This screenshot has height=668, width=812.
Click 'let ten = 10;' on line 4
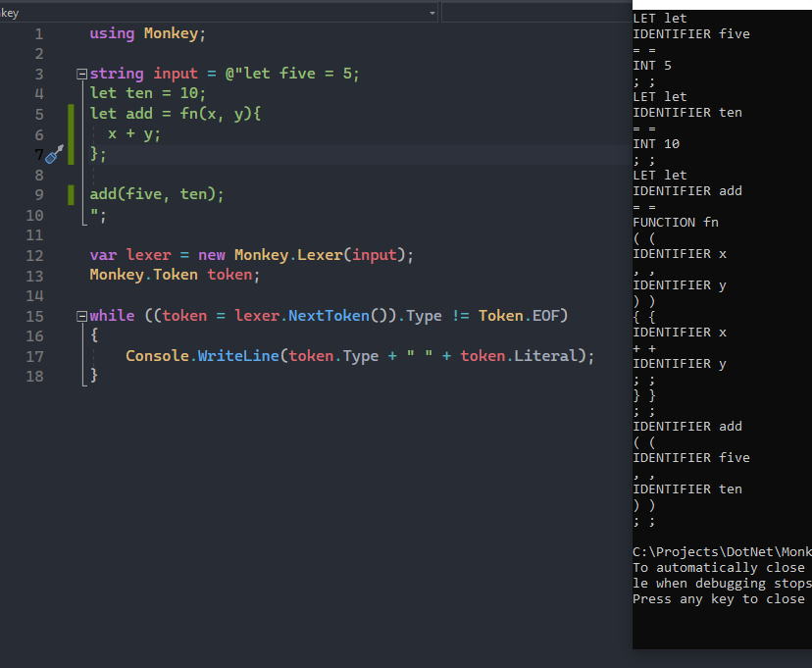tap(147, 94)
